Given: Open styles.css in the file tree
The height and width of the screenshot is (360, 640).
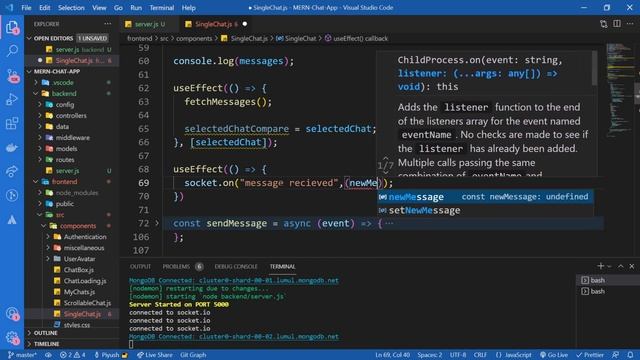Looking at the screenshot, I should click(x=77, y=325).
